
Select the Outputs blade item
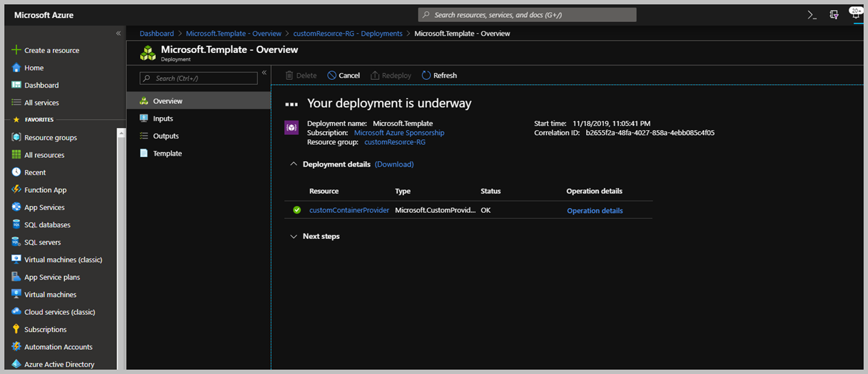pos(199,136)
